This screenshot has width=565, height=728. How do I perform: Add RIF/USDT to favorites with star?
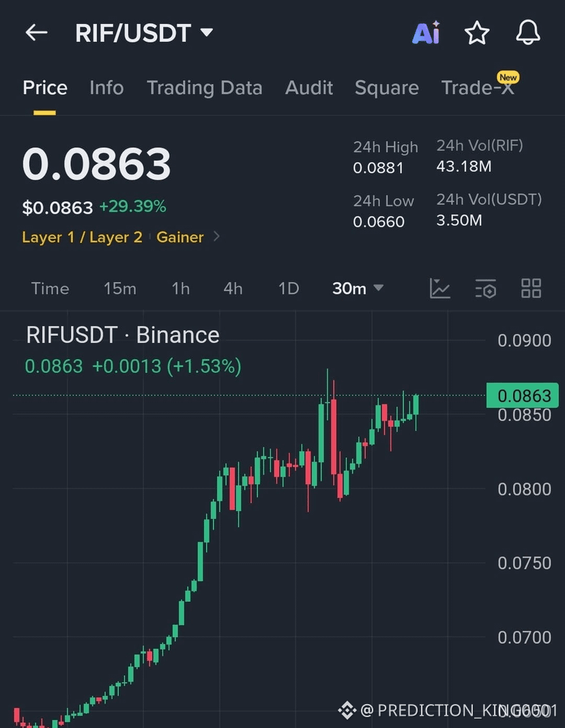[x=477, y=33]
